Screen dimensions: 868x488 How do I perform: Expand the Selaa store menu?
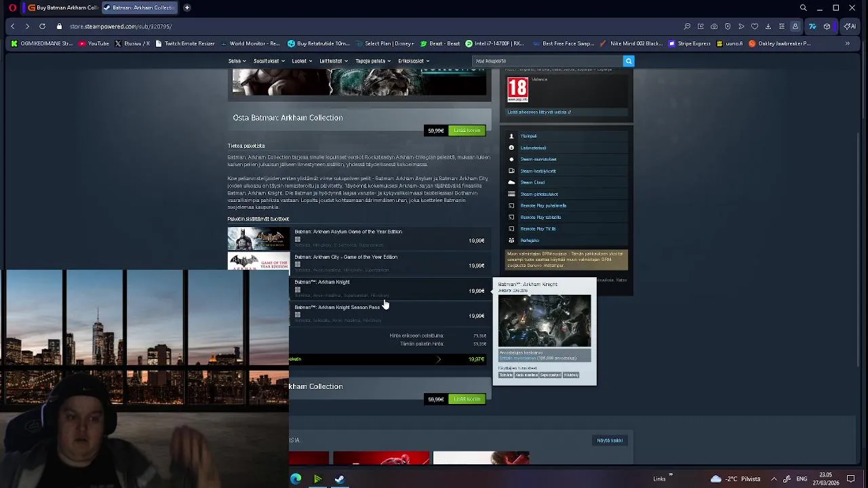click(237, 61)
